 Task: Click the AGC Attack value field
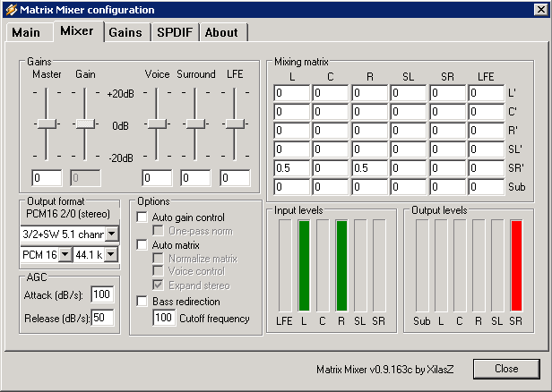102,294
